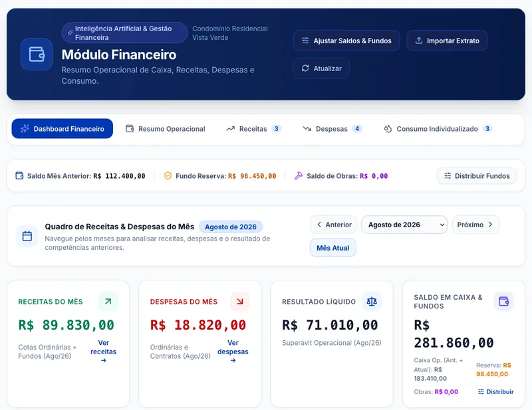Click the Importar Extrato button
Viewport: 532px width, 410px height.
click(x=447, y=41)
